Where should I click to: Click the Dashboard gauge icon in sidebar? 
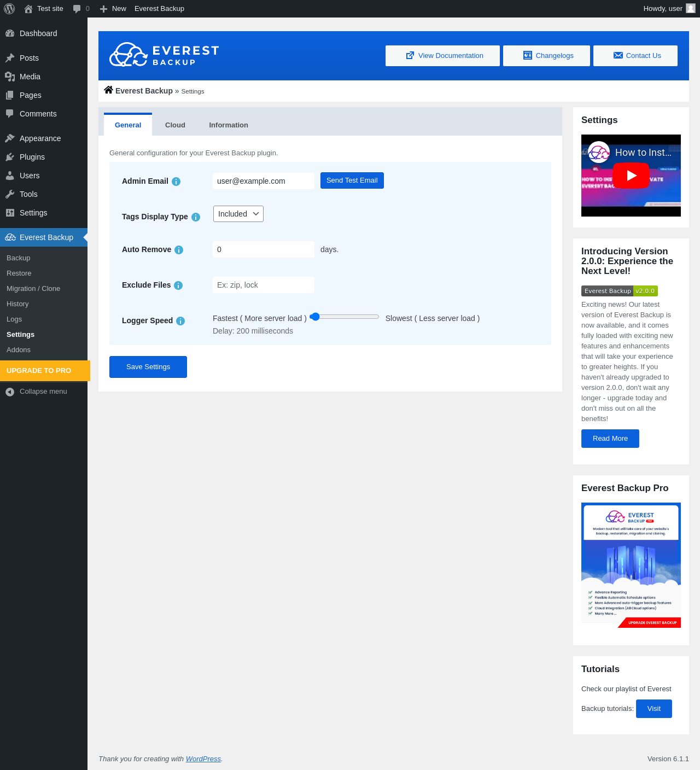[10, 33]
